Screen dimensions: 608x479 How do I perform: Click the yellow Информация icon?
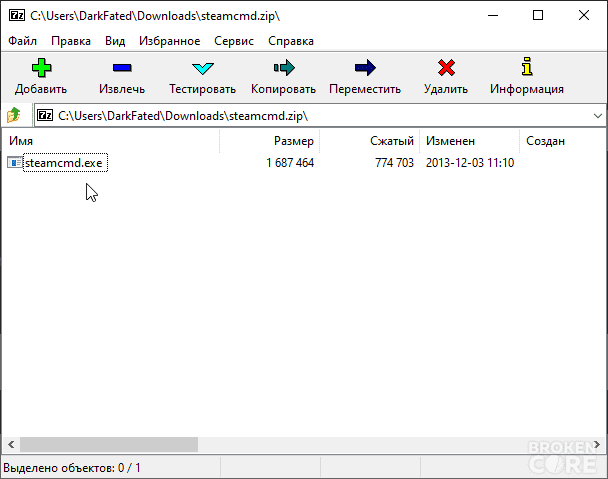(x=527, y=66)
